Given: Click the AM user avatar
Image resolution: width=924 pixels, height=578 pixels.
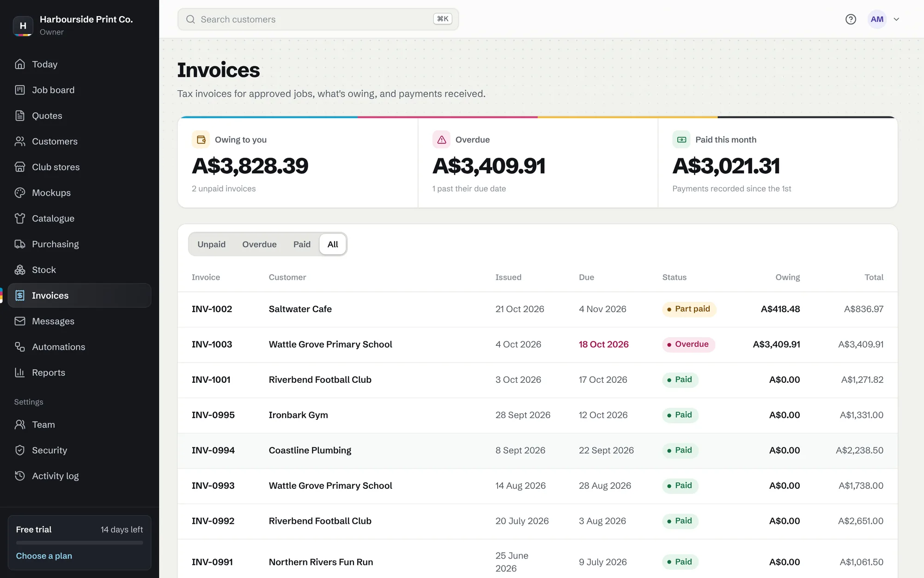Looking at the screenshot, I should click(x=877, y=19).
